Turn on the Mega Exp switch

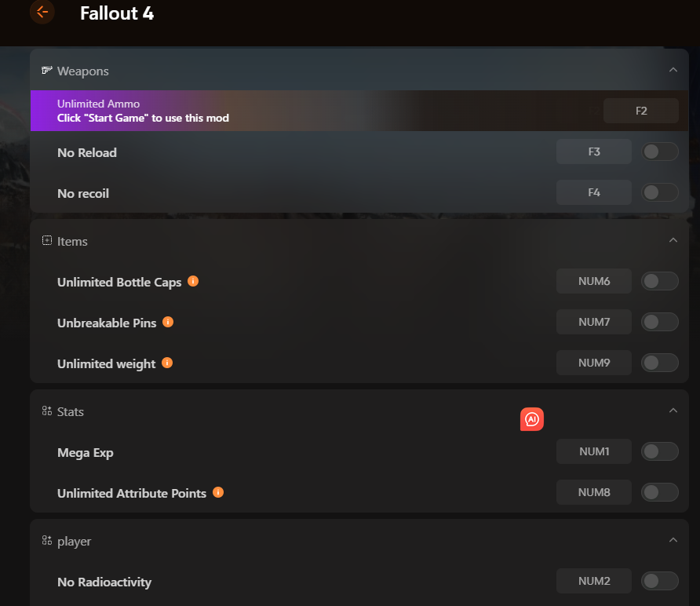[660, 451]
